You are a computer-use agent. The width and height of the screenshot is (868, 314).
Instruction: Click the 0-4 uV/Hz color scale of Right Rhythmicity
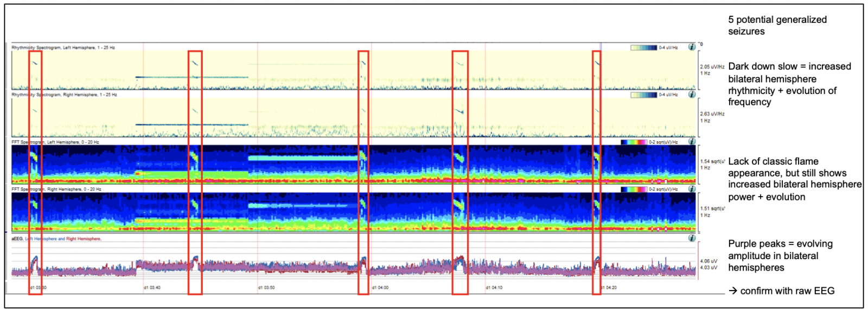point(644,95)
